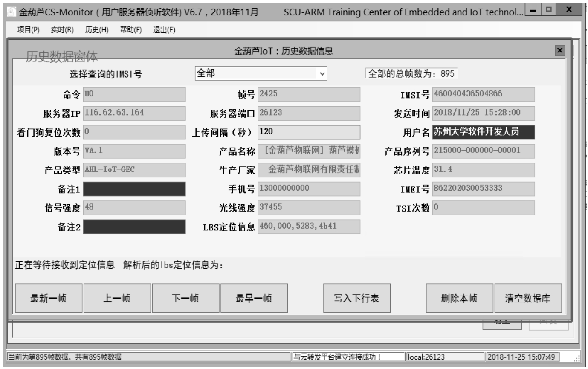
Task: Delete current frame with 删除本帧
Action: (460, 298)
